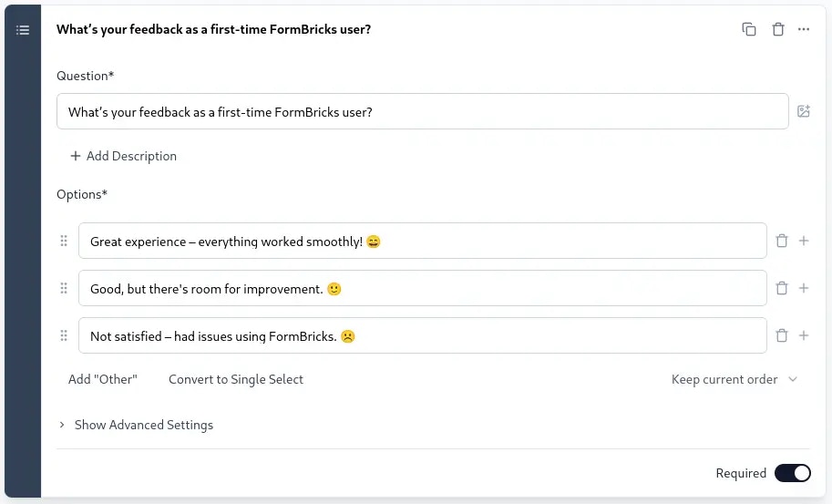Open the "Keep current order" dropdown
This screenshot has height=504, width=832.
click(734, 379)
